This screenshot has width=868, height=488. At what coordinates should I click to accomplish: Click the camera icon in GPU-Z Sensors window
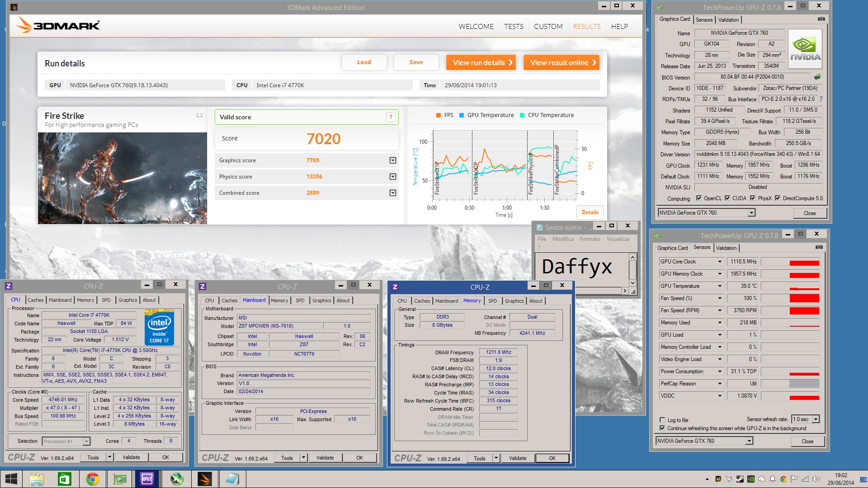click(819, 247)
